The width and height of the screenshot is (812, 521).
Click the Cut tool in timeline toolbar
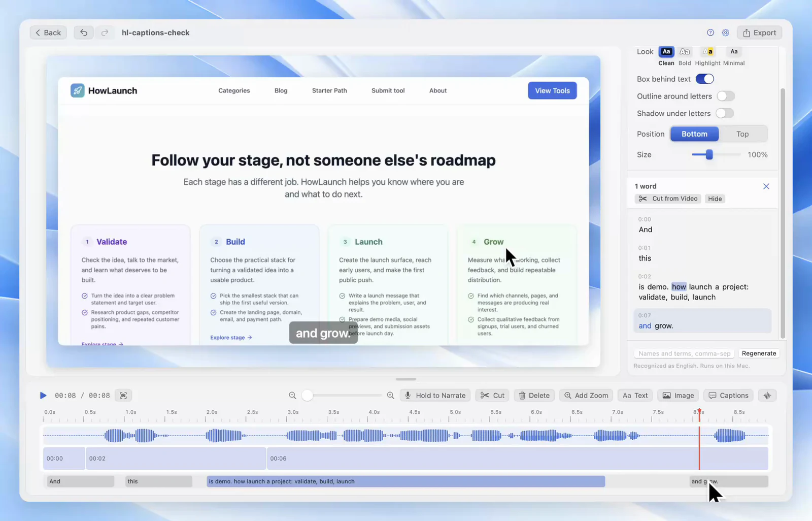click(x=492, y=396)
